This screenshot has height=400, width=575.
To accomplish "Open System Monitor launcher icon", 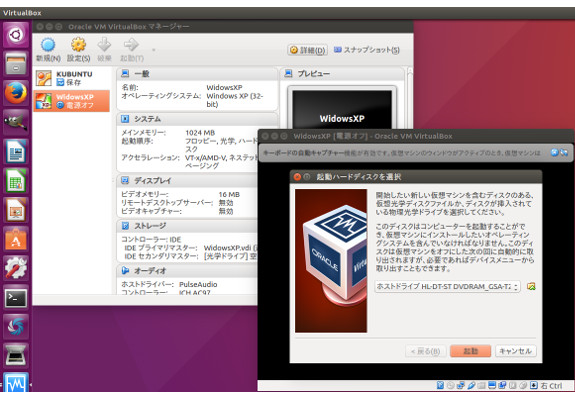I will point(16,382).
